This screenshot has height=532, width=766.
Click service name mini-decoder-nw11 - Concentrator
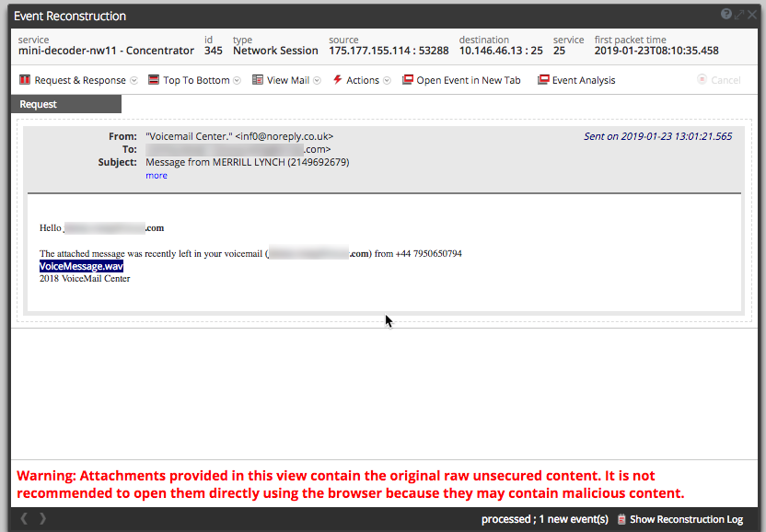point(106,51)
